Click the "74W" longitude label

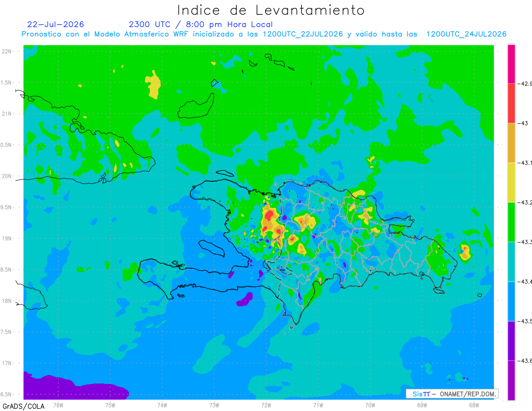tap(162, 405)
